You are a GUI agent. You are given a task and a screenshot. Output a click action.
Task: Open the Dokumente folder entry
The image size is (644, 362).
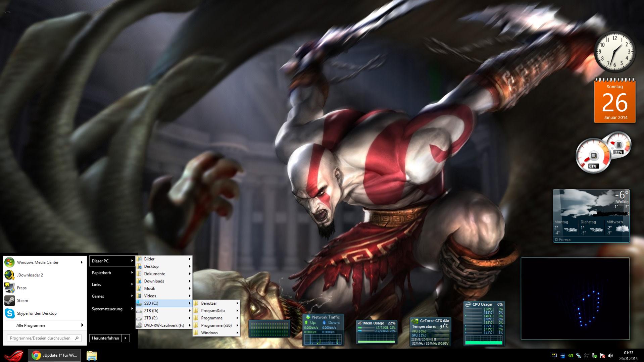(x=163, y=274)
